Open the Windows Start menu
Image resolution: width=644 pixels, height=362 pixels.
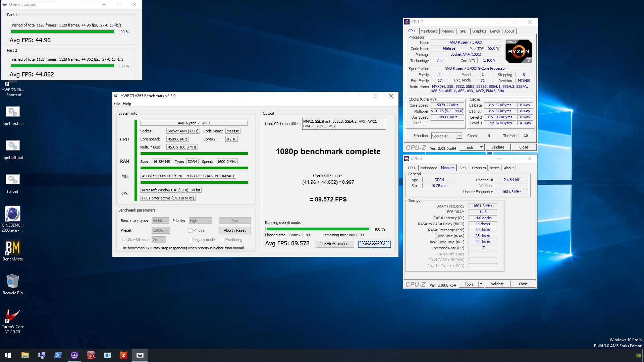8,355
